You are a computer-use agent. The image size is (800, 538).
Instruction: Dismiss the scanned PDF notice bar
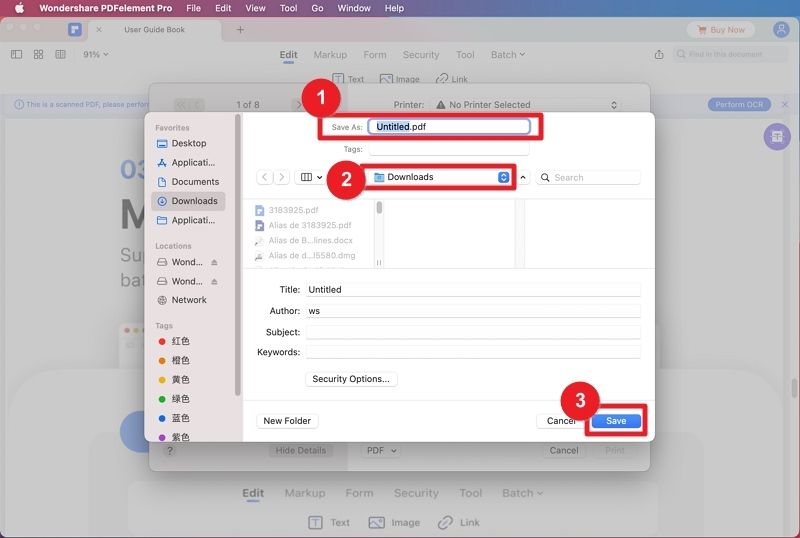[x=785, y=104]
